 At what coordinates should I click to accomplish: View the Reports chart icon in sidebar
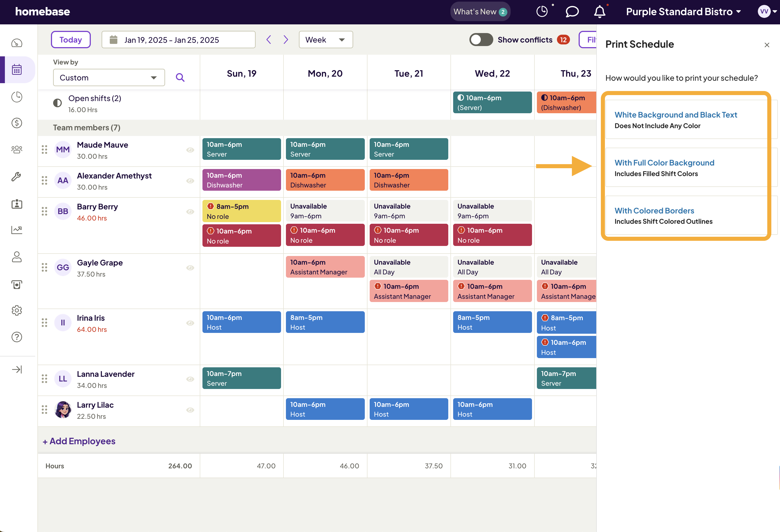pyautogui.click(x=17, y=230)
